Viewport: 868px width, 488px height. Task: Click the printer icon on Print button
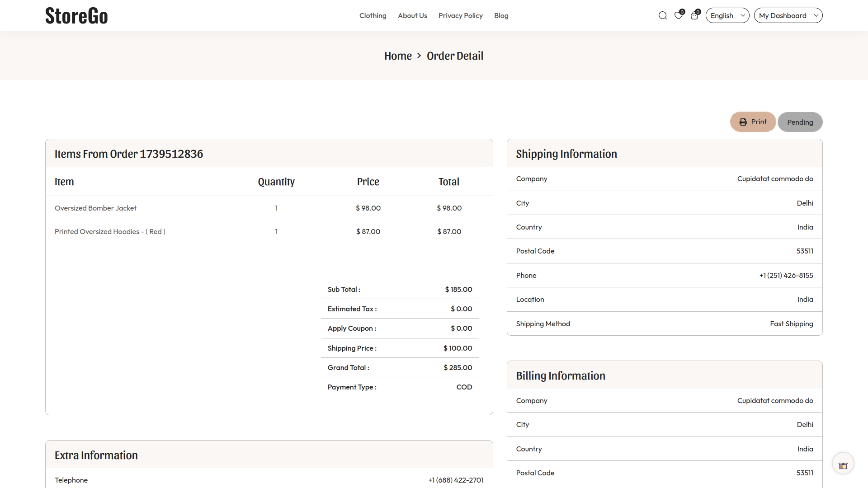point(743,122)
